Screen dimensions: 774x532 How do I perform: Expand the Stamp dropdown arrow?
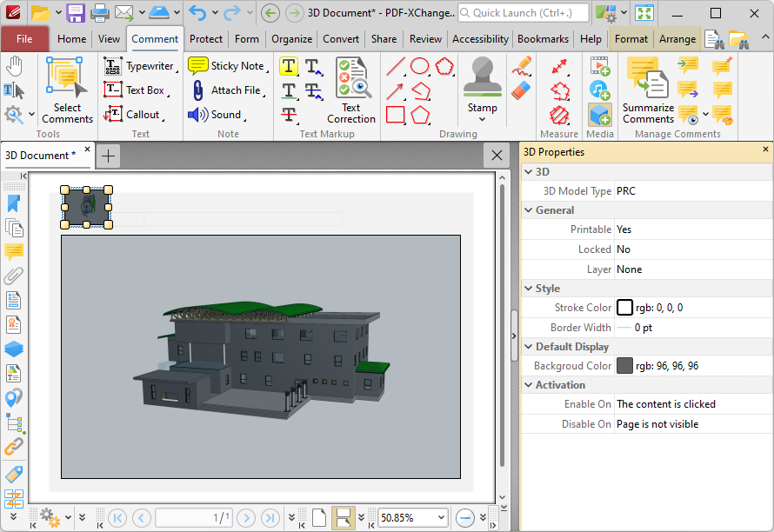click(483, 119)
